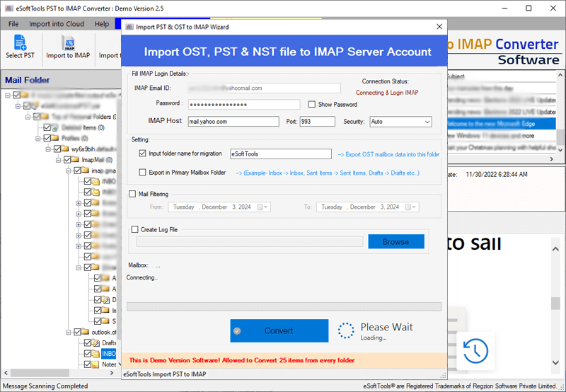
Task: Click the Browse button for log file
Action: pyautogui.click(x=396, y=241)
